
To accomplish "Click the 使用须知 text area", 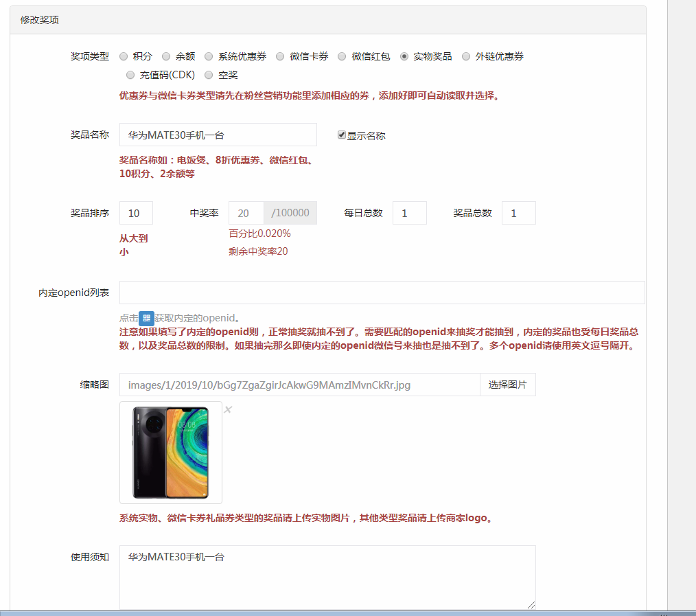I will click(x=327, y=578).
